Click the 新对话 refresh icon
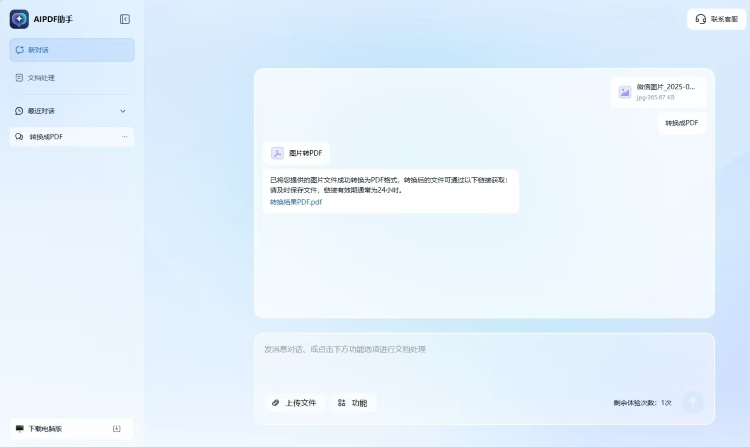The height and width of the screenshot is (447, 750). [20, 50]
